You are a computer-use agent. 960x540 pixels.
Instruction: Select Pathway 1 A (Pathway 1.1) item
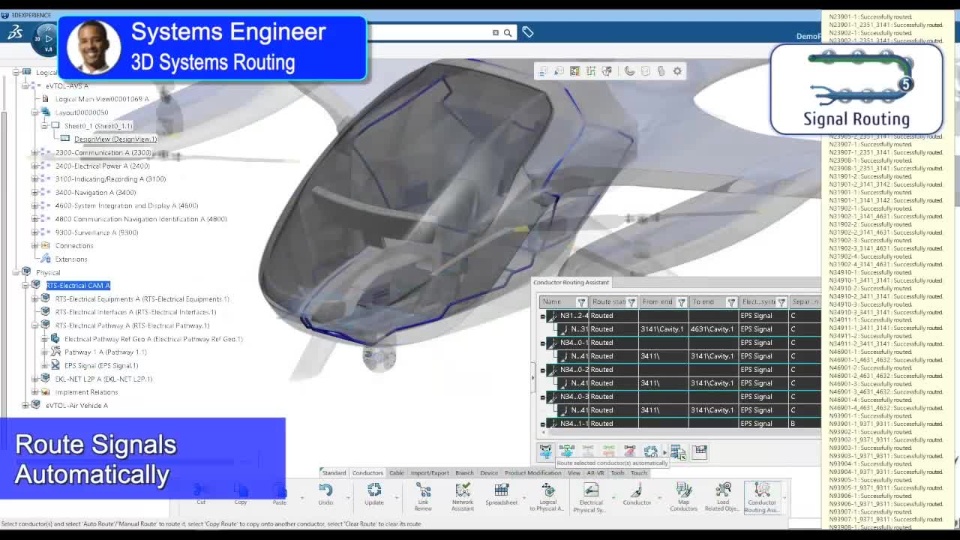[x=105, y=352]
